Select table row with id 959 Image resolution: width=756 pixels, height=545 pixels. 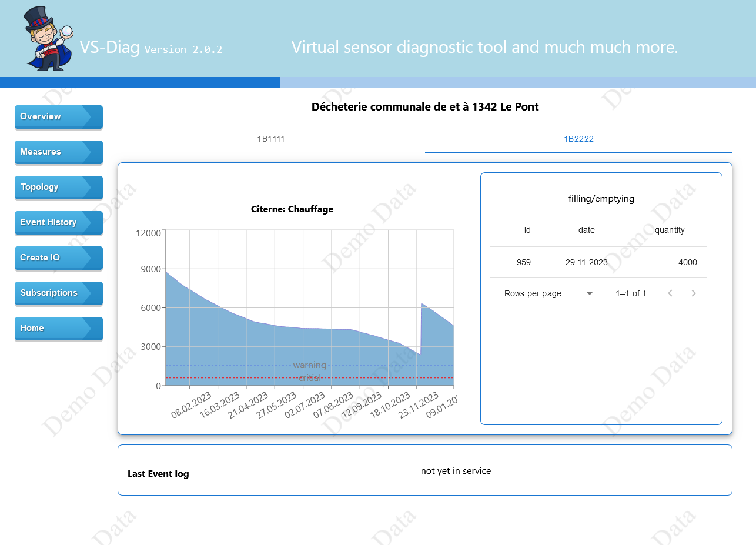[x=598, y=262]
